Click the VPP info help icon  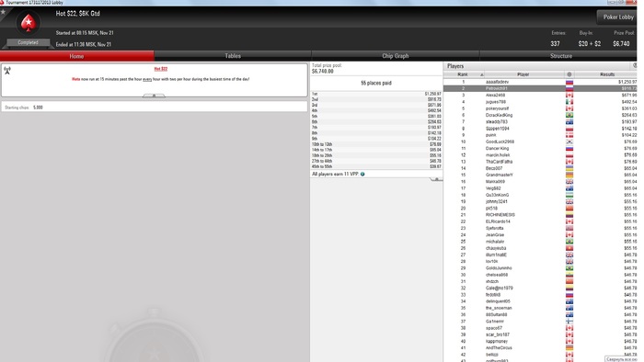pos(362,175)
